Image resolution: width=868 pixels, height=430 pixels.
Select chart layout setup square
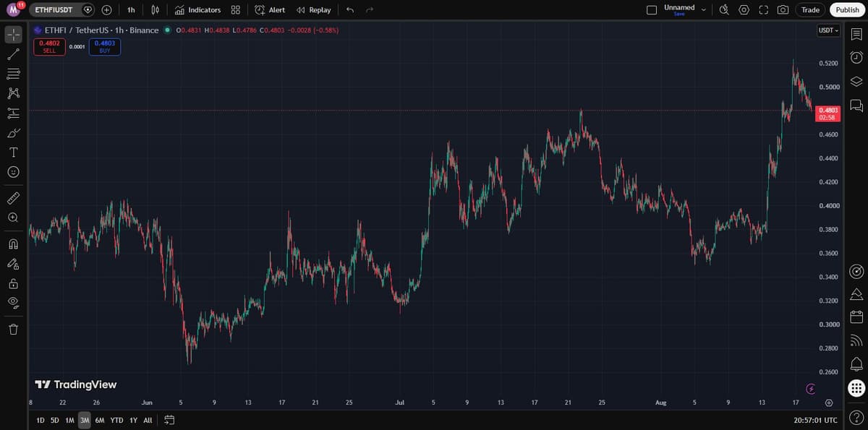click(651, 10)
